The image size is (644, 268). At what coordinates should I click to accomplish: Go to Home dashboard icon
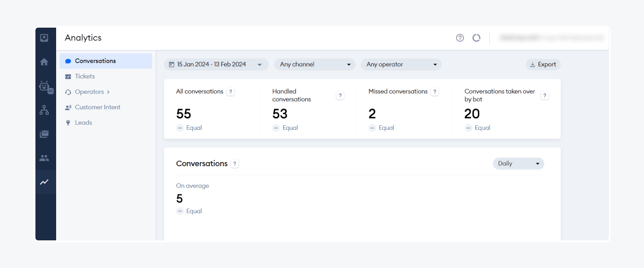(x=44, y=62)
